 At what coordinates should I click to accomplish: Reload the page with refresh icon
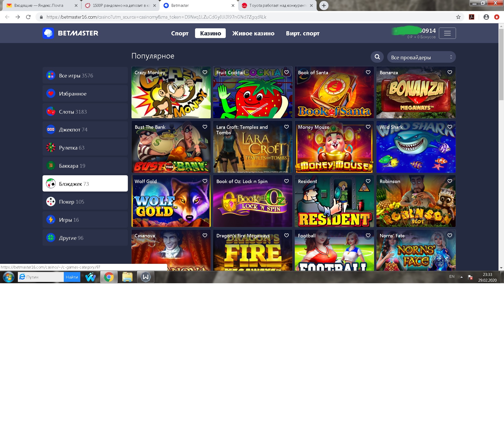[x=28, y=17]
